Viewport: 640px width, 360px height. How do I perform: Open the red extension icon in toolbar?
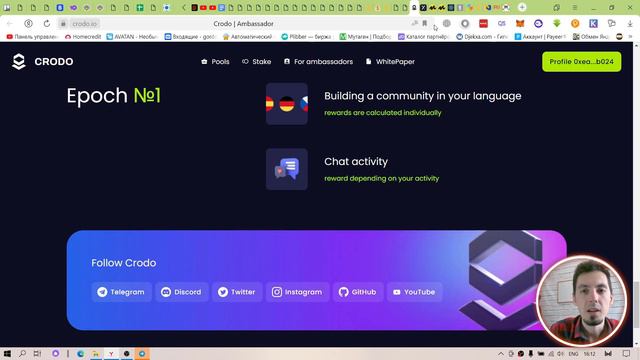[x=483, y=24]
